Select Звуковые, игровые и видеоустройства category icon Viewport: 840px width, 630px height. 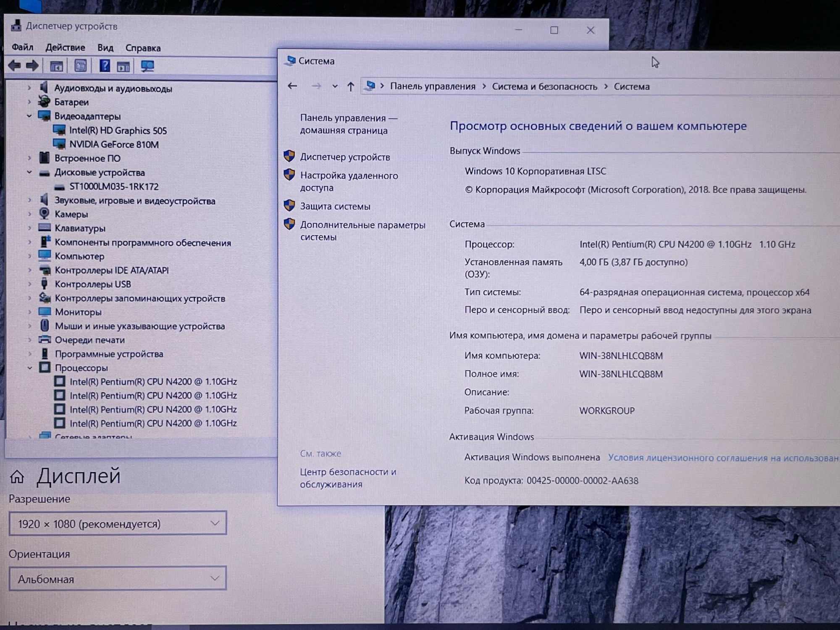point(44,200)
